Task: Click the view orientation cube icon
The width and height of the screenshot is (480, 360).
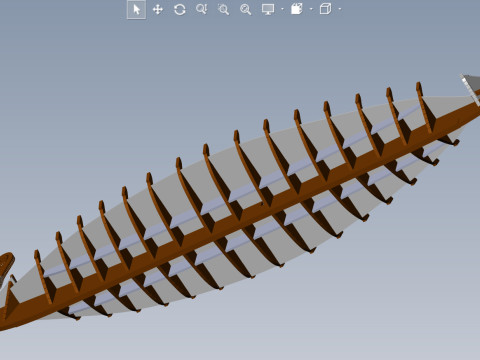Action: pyautogui.click(x=325, y=9)
